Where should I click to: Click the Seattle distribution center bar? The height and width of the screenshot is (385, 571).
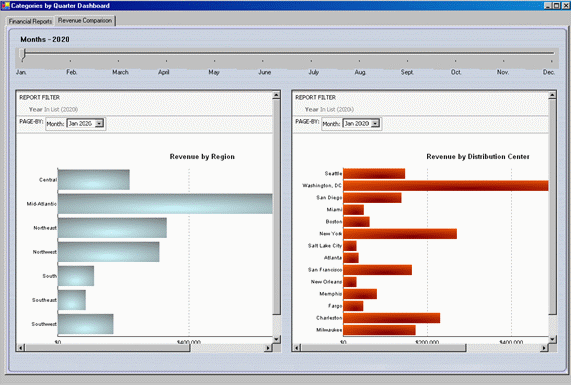coord(374,174)
